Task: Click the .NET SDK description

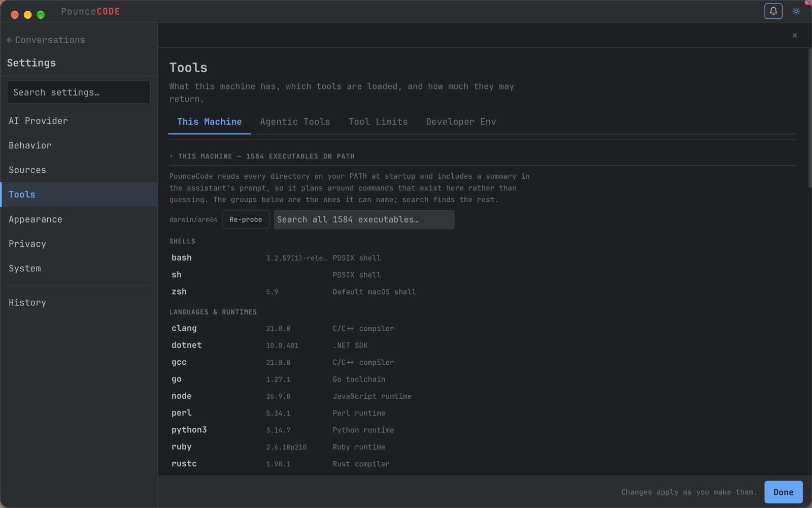Action: (x=350, y=345)
